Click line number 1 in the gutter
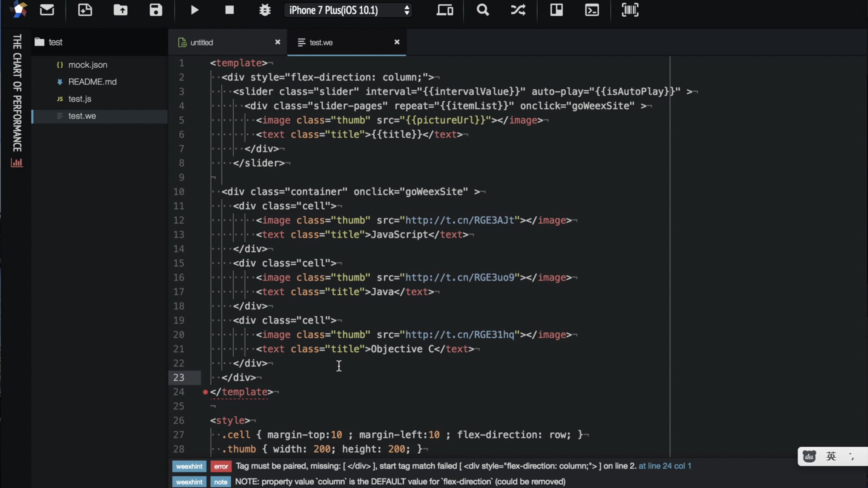Image resolution: width=868 pixels, height=488 pixels. coord(182,63)
